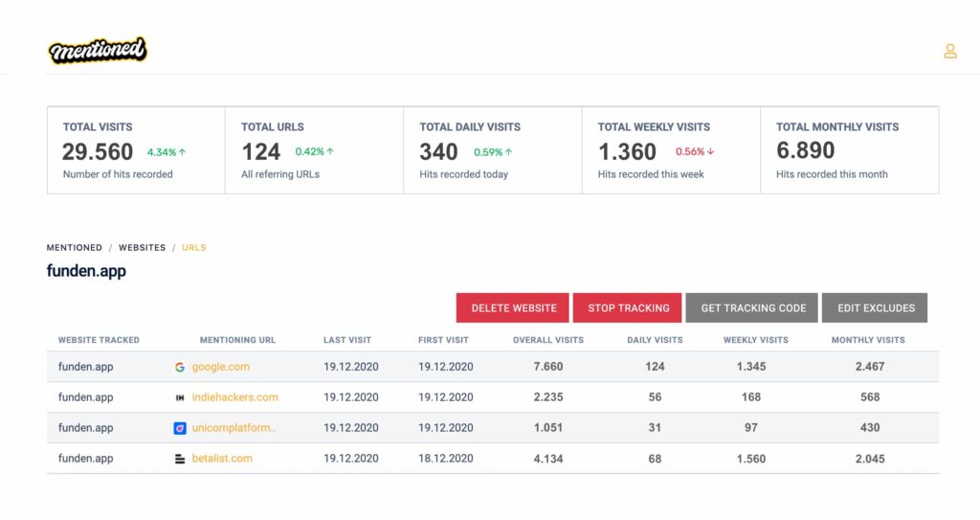Click weekly visits 1.560 for betalist.com
This screenshot has height=520, width=980.
point(751,459)
